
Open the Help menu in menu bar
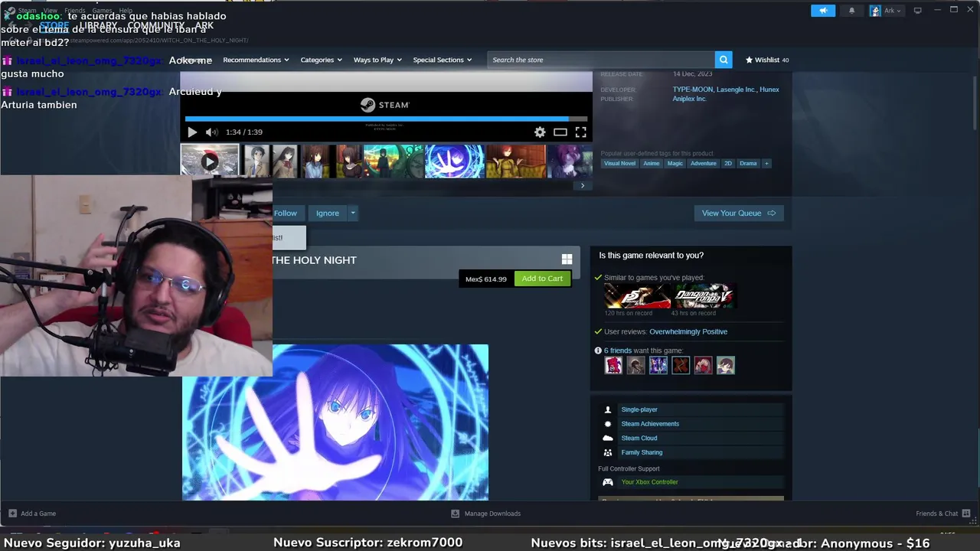click(126, 11)
